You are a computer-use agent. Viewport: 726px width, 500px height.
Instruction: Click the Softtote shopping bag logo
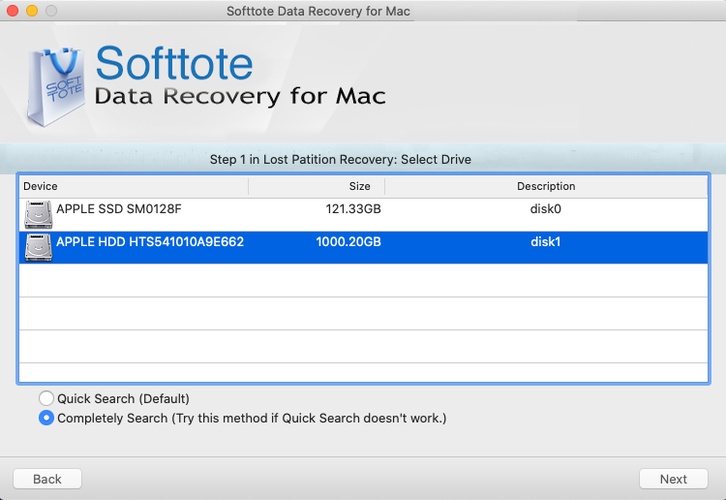56,87
